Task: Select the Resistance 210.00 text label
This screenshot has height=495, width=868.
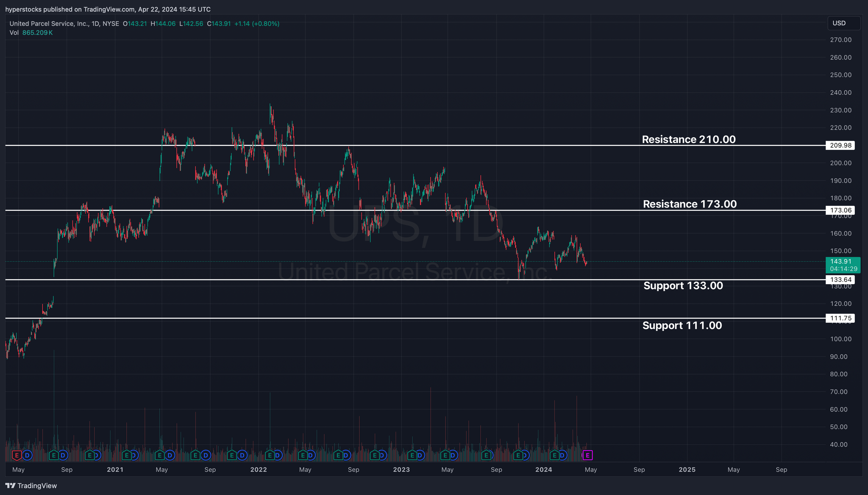Action: (x=688, y=139)
